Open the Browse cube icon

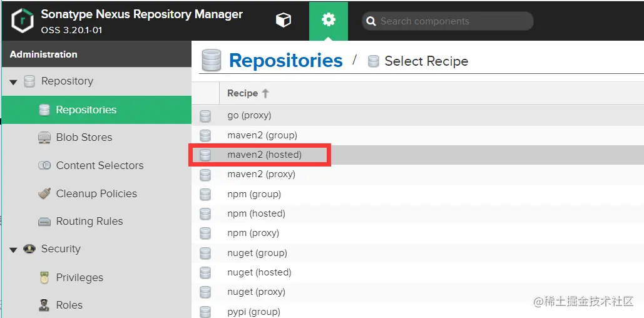(284, 20)
